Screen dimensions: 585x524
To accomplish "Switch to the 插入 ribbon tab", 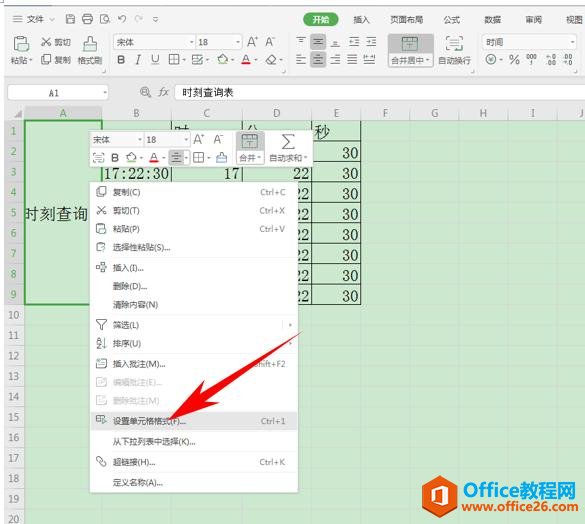I will (x=361, y=19).
